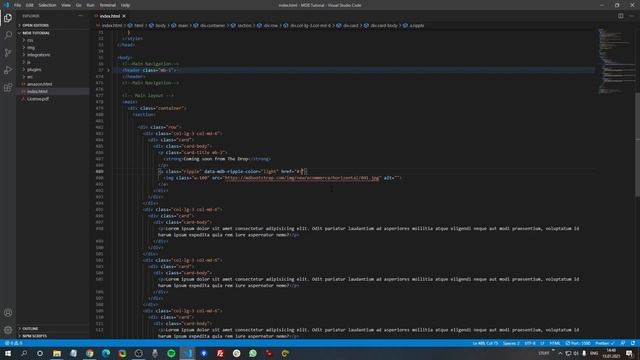640x360 pixels.
Task: Open Windows taskbar search
Action: 24,353
